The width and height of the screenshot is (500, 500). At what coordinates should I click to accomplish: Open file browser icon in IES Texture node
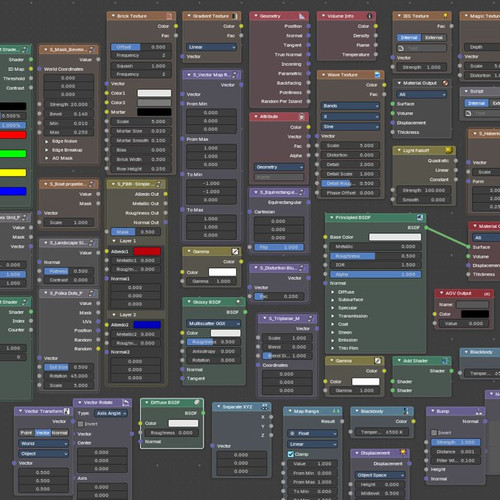tap(401, 48)
